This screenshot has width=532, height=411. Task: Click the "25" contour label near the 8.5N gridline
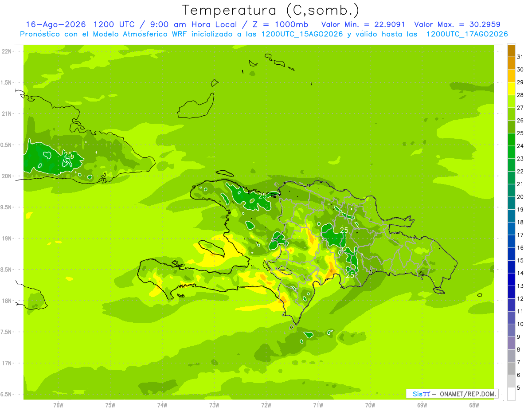coord(350,275)
